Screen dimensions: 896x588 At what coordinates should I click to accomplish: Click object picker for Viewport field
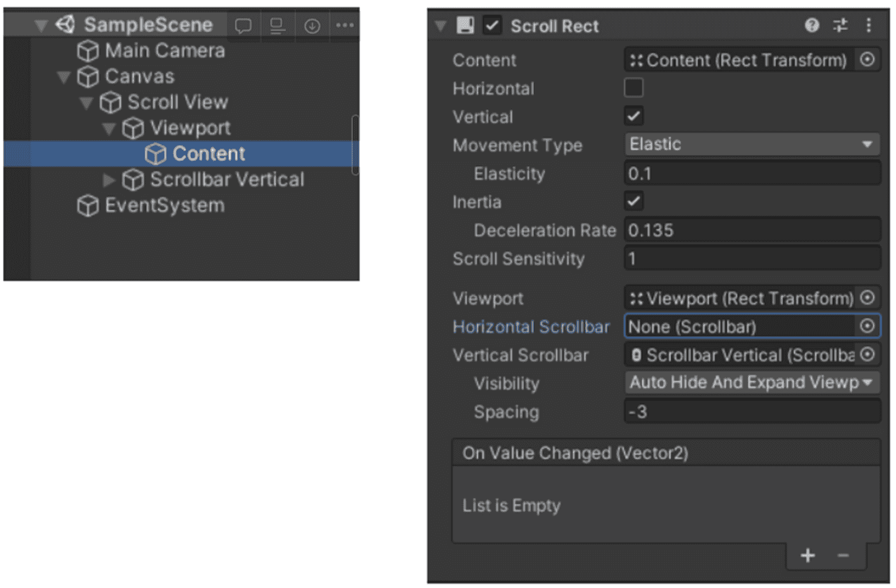[x=867, y=298]
